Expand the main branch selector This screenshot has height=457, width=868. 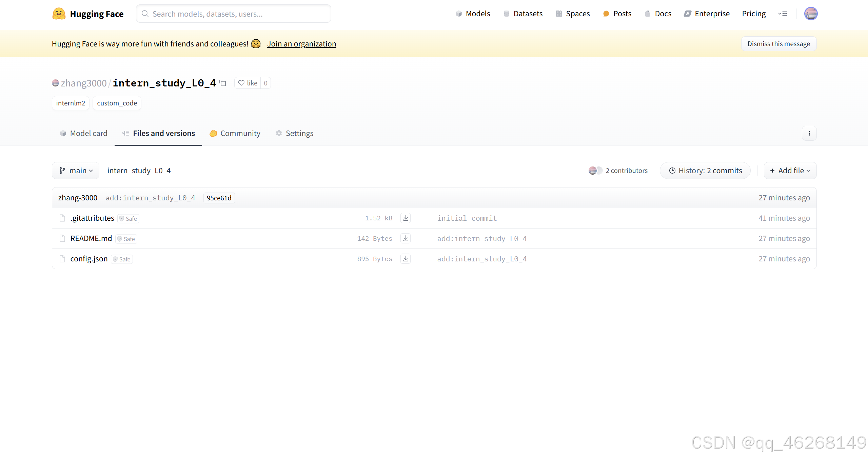tap(76, 171)
